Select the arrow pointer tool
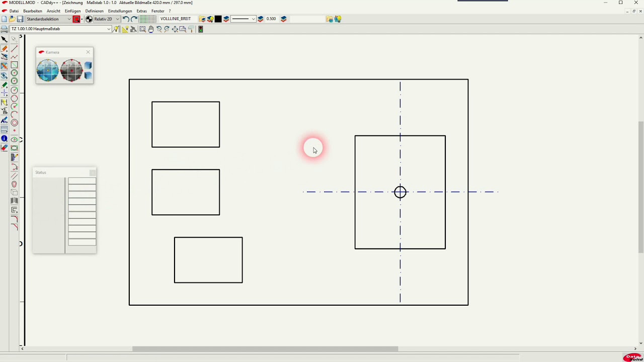Viewport: 644px width, 362px height. click(x=4, y=39)
